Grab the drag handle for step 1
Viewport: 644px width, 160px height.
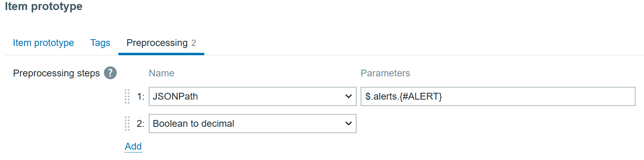[127, 96]
